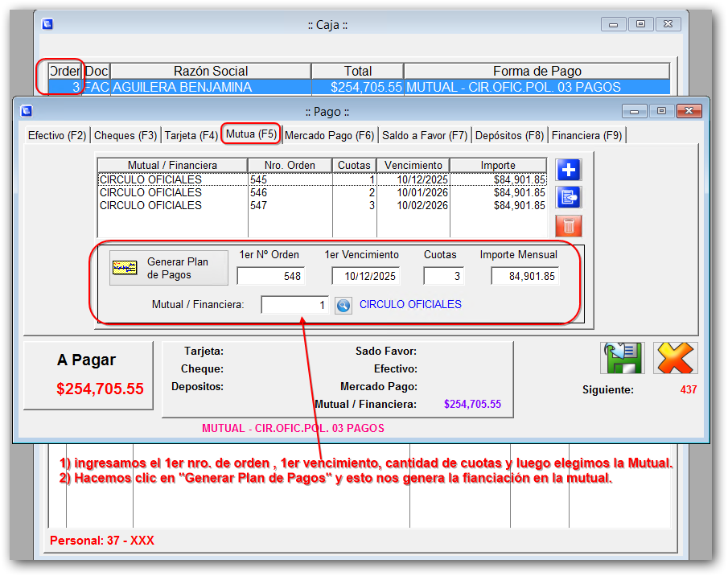Switch to the Depósitos (F8) tab
728x576 pixels.
(x=509, y=135)
